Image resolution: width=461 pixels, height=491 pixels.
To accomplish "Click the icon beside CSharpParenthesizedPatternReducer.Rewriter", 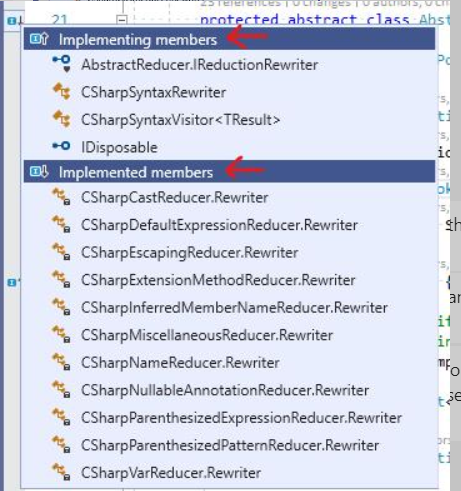I will [62, 444].
